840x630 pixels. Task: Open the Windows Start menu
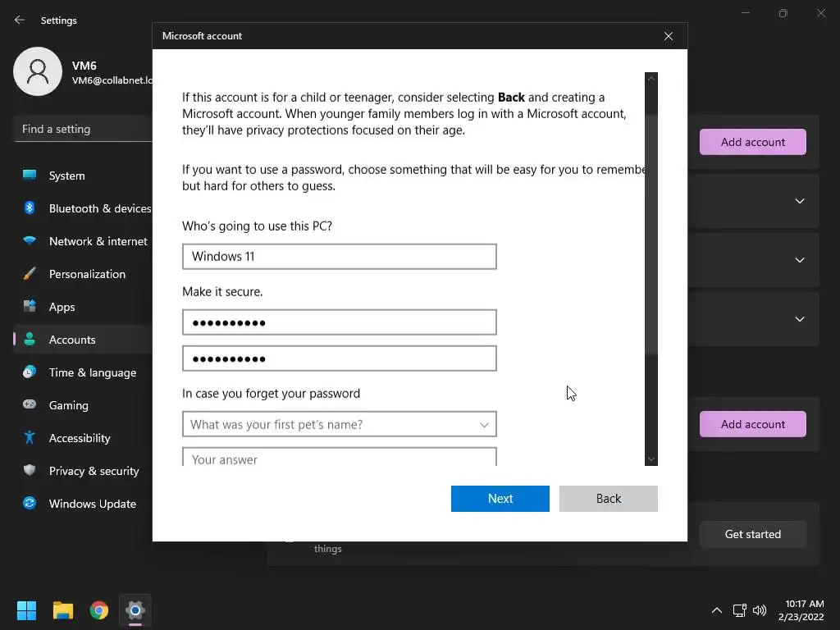coord(26,610)
